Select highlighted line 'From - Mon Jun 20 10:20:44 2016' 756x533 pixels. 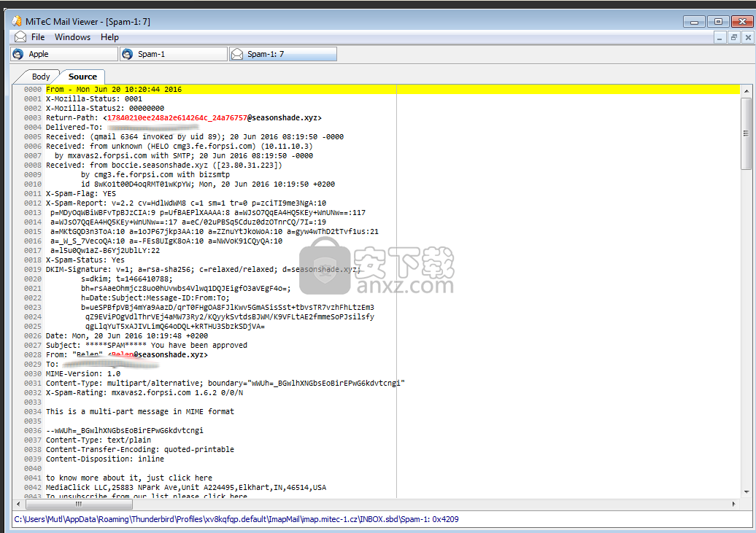(114, 89)
